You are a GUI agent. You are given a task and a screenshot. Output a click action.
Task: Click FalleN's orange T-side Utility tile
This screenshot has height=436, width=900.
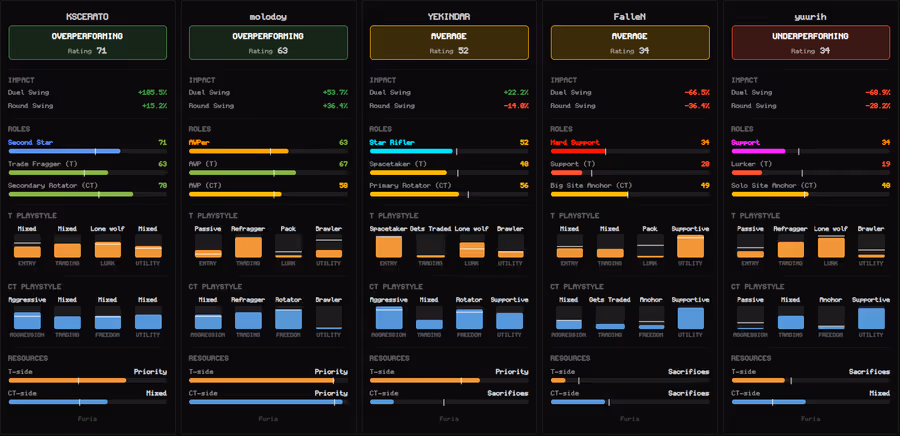tap(690, 247)
